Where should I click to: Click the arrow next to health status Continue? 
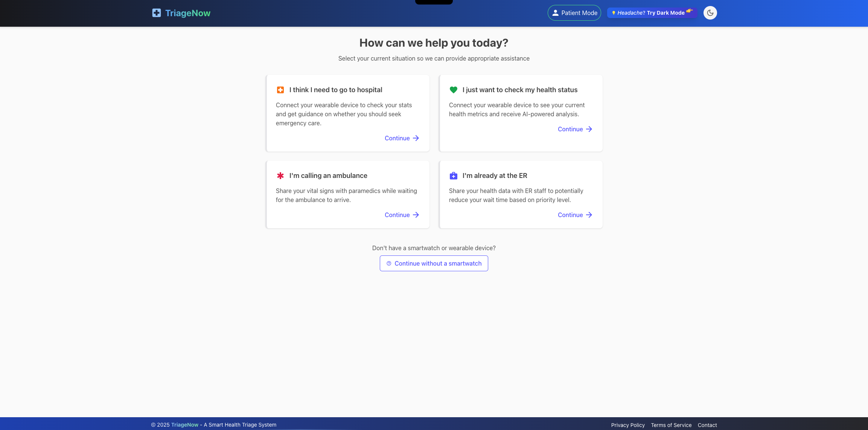click(x=589, y=129)
